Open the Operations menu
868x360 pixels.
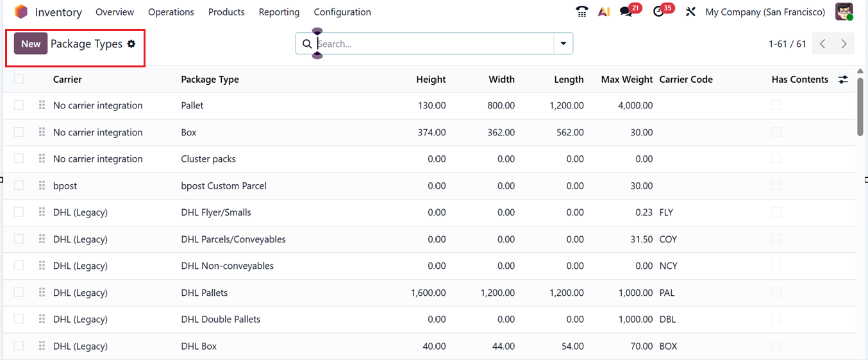171,12
